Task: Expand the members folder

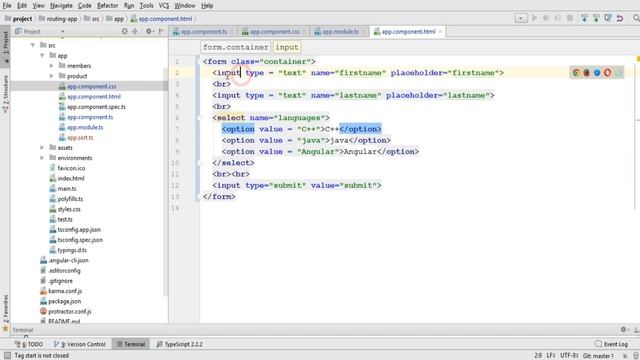Action: click(51, 66)
